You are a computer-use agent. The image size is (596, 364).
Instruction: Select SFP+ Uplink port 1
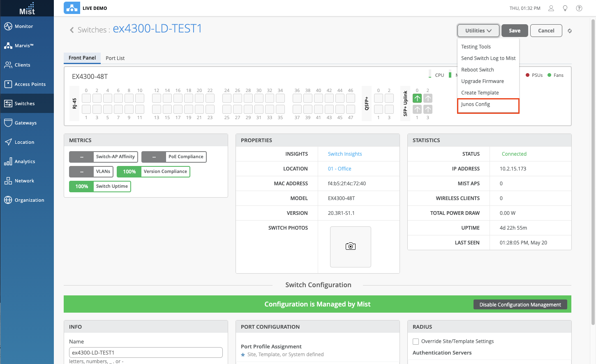417,109
